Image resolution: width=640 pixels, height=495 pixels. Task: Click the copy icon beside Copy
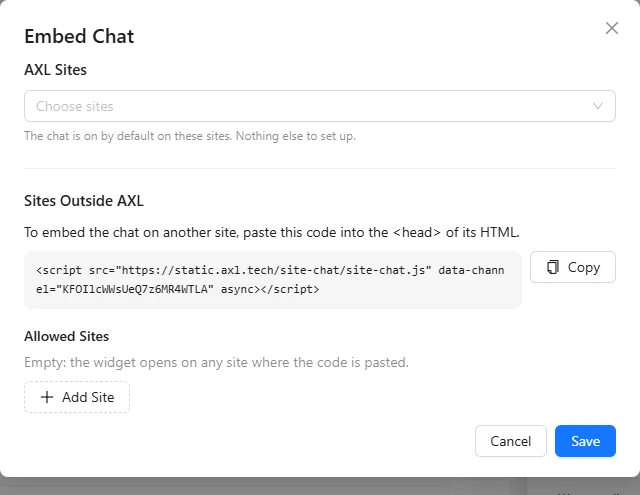553,267
